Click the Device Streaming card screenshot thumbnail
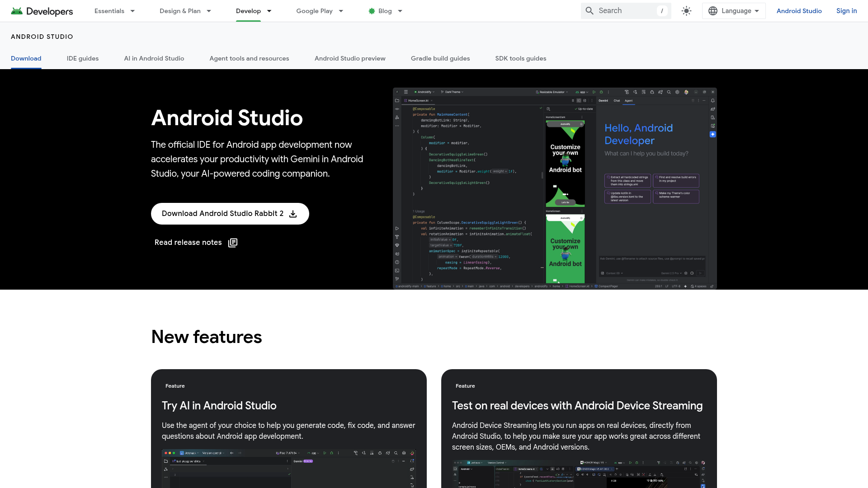868x488 pixels. (x=579, y=474)
